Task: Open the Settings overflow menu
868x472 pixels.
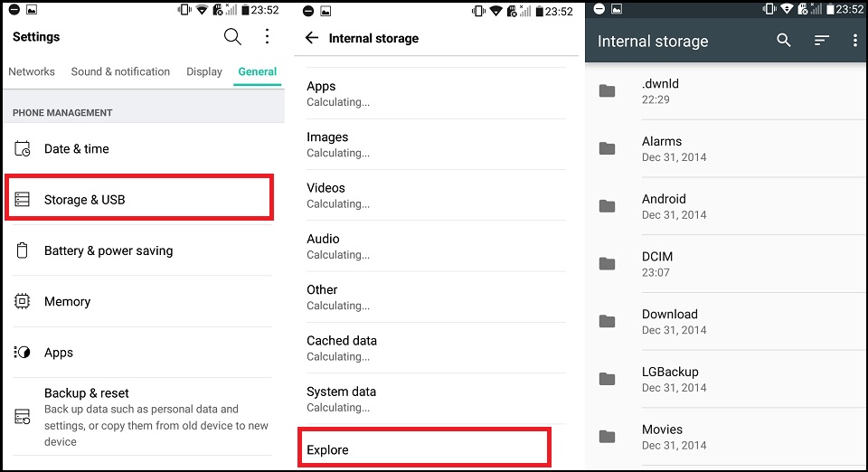Action: [267, 37]
